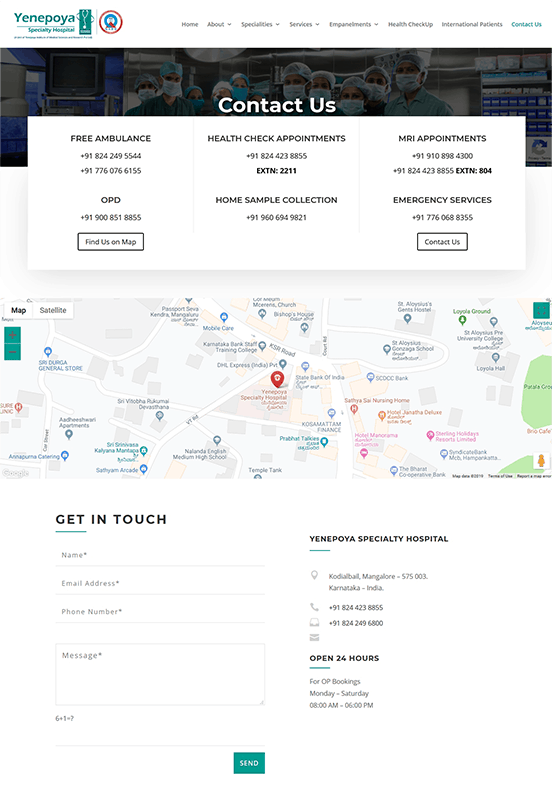The width and height of the screenshot is (552, 800).
Task: Click the fax icon beside +91 824 249 6800
Action: (314, 622)
